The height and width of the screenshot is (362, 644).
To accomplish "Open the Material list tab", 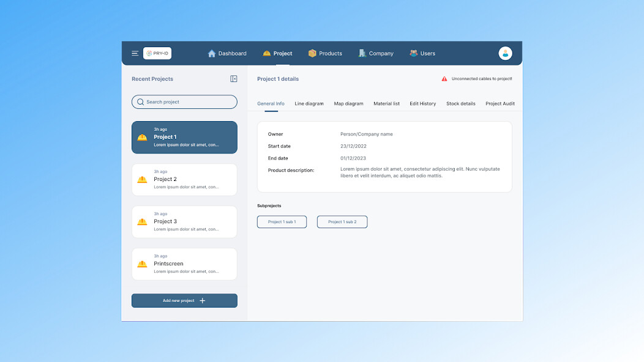I will click(x=386, y=104).
